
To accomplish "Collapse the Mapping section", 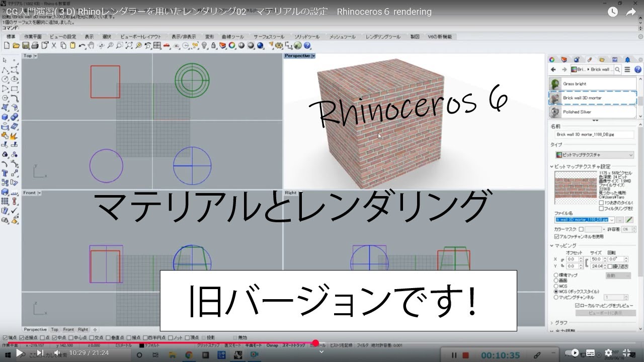I will pos(552,245).
